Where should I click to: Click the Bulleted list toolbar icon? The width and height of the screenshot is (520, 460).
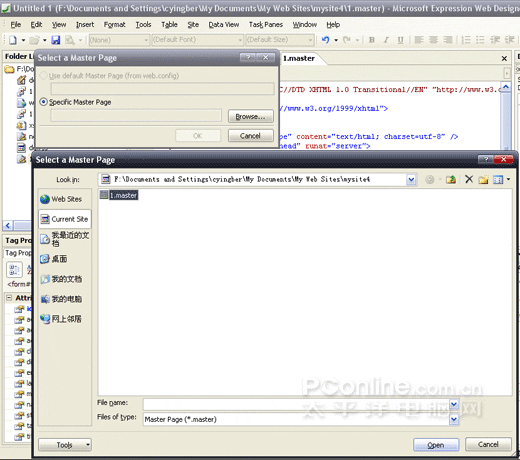(x=480, y=40)
